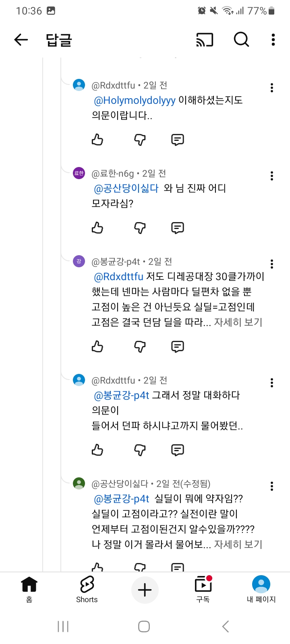Tap the plus create button
This screenshot has height=644, width=290.
point(145,590)
